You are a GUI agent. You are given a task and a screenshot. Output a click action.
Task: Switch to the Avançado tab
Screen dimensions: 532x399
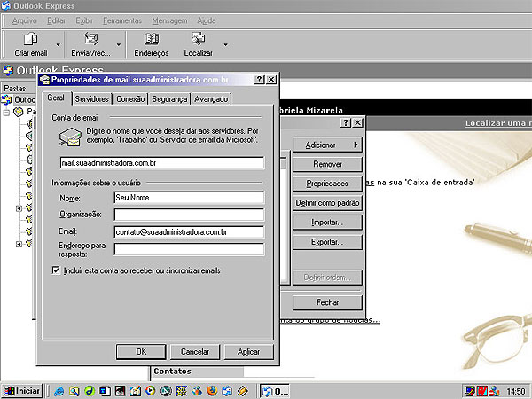tap(212, 98)
